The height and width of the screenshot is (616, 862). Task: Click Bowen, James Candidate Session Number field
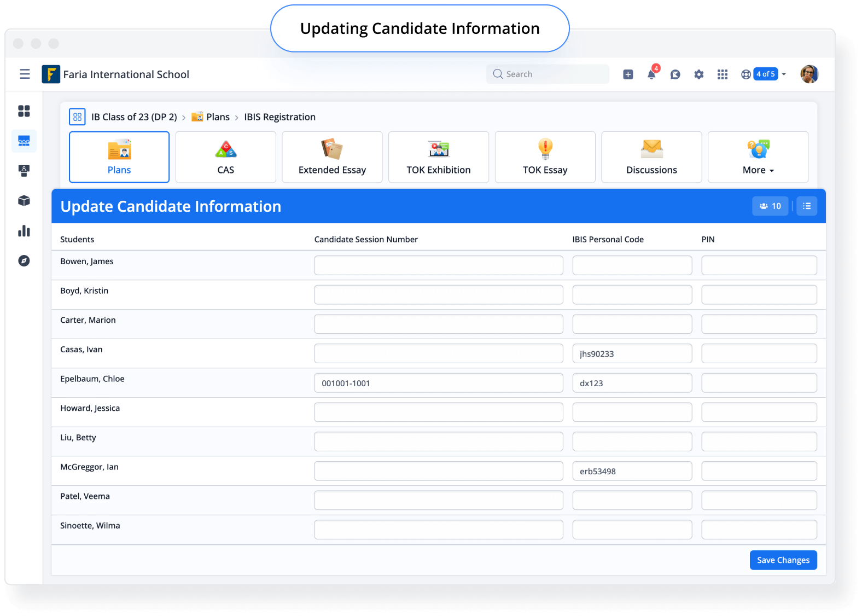click(439, 265)
